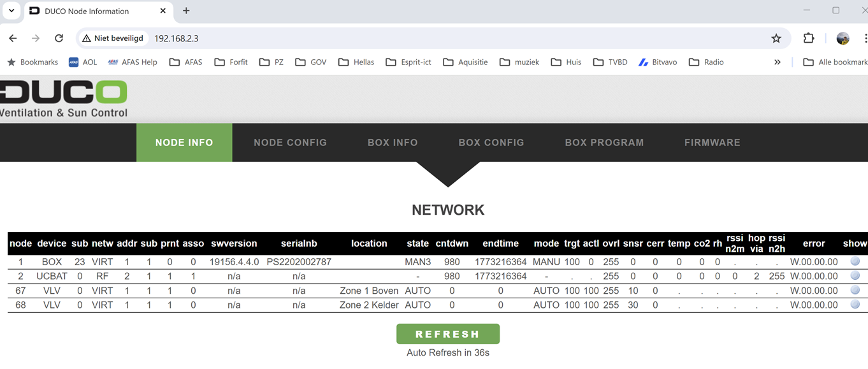This screenshot has width=868, height=369.
Task: Open the TVBD bookmark folder
Action: (610, 62)
